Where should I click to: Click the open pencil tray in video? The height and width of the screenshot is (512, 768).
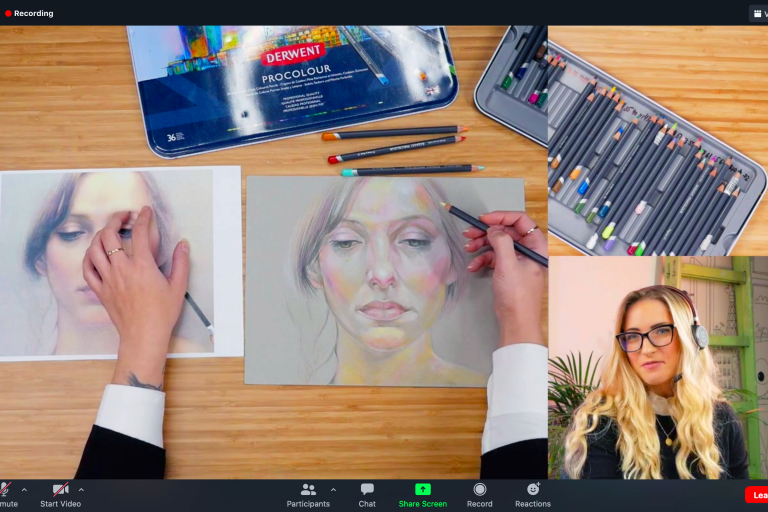click(640, 150)
